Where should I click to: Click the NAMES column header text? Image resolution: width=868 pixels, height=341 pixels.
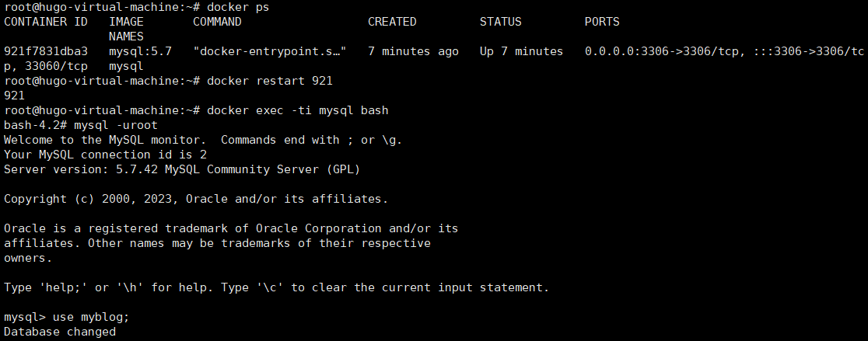(126, 37)
